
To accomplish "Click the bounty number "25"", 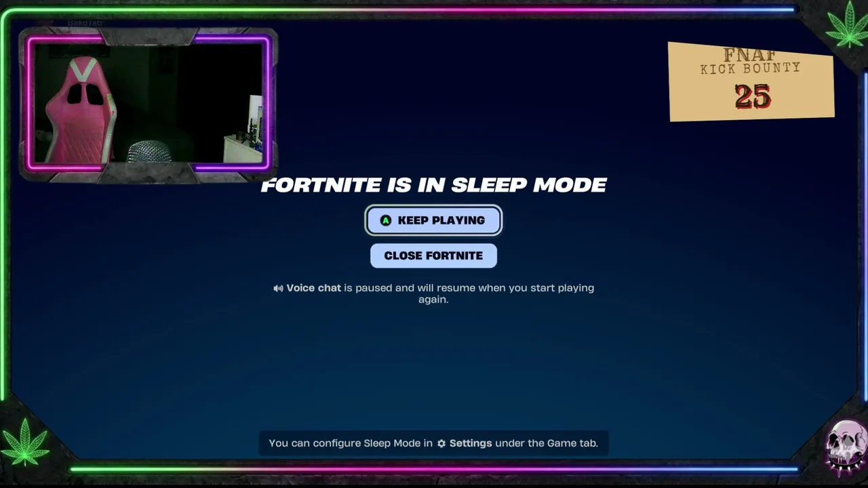I will click(x=752, y=97).
